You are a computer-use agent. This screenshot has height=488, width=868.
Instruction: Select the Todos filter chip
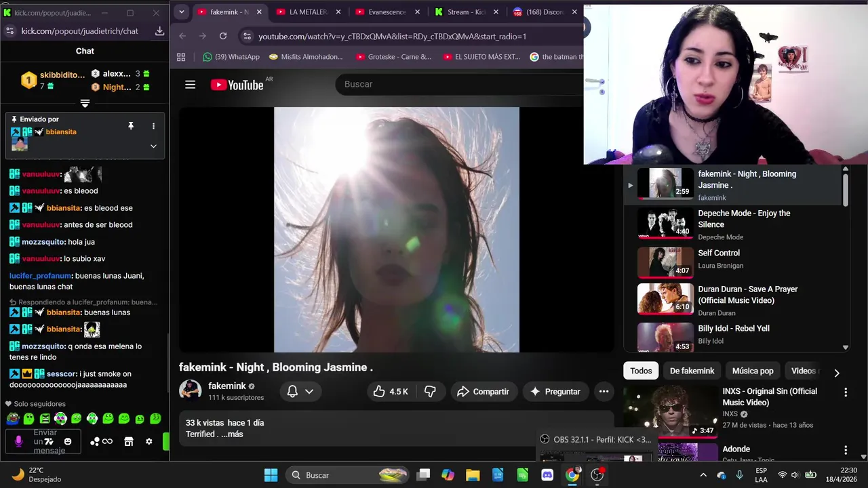coord(641,371)
